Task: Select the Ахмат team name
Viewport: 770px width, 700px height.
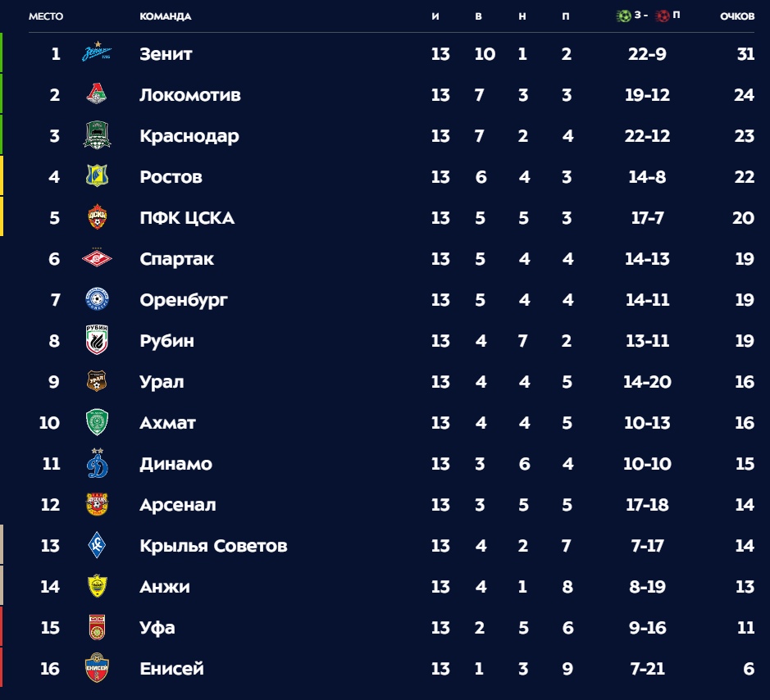Action: click(x=167, y=423)
